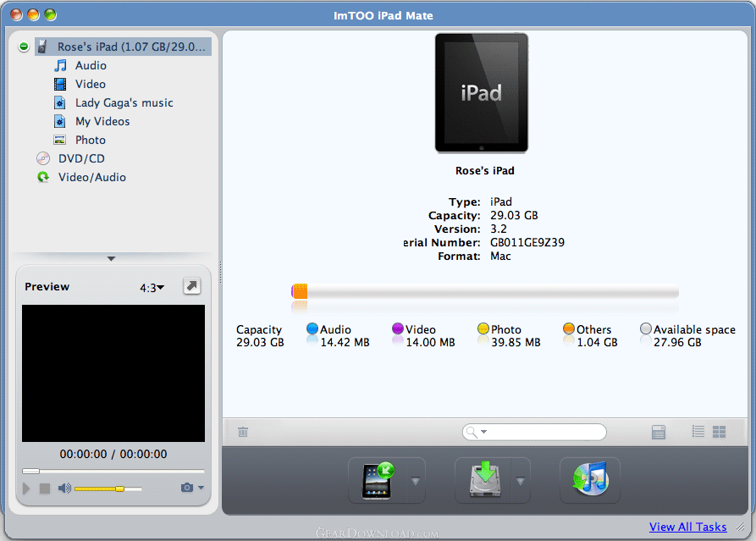Click the DVD/CD disc icon
The height and width of the screenshot is (541, 756).
43,158
